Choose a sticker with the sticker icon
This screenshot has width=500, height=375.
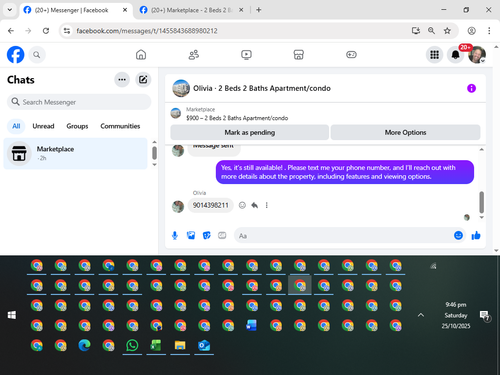tap(207, 236)
